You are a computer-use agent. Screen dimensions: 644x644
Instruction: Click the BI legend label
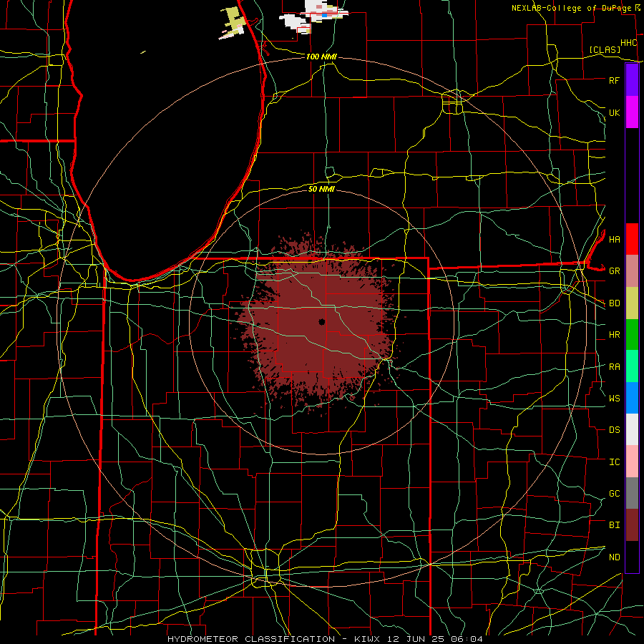coord(614,525)
